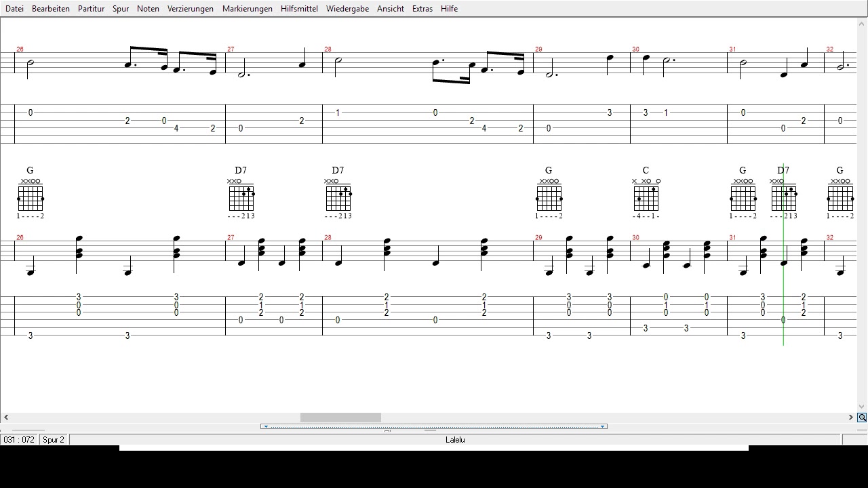Viewport: 868px width, 488px height.
Task: Open the Bearbeiten menu
Action: click(x=51, y=9)
